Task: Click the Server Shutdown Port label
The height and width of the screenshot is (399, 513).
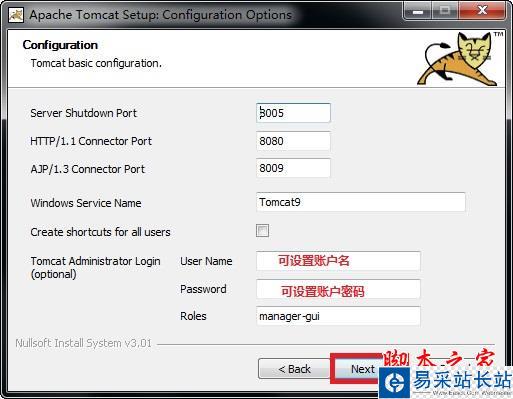Action: (84, 113)
